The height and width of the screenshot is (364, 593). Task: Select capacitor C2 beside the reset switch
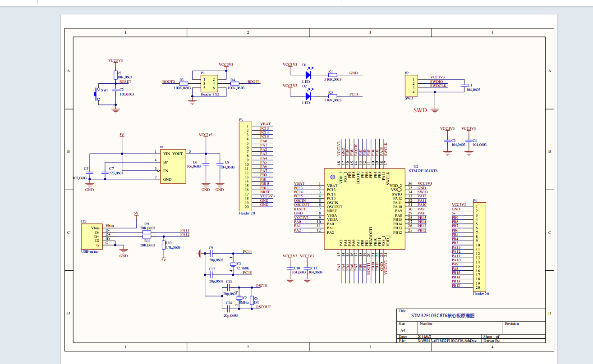click(x=115, y=90)
